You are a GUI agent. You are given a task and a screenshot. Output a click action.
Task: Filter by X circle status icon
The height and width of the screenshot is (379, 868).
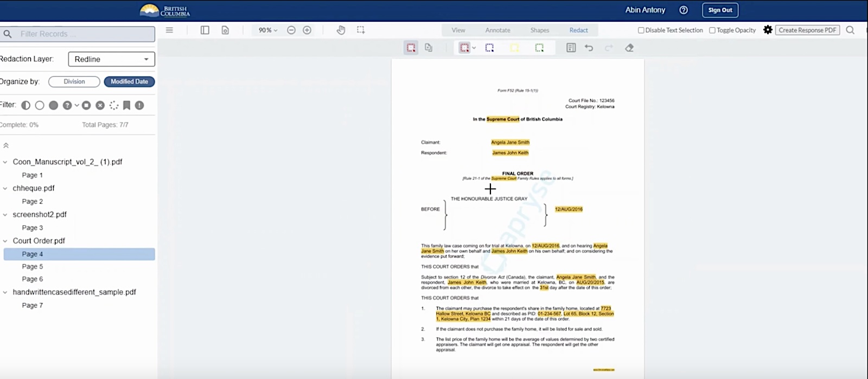100,105
